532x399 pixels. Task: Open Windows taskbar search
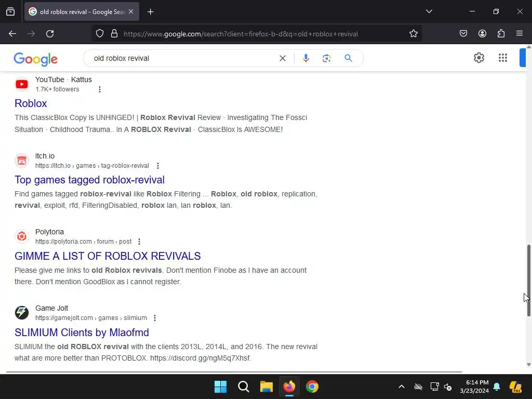click(244, 387)
